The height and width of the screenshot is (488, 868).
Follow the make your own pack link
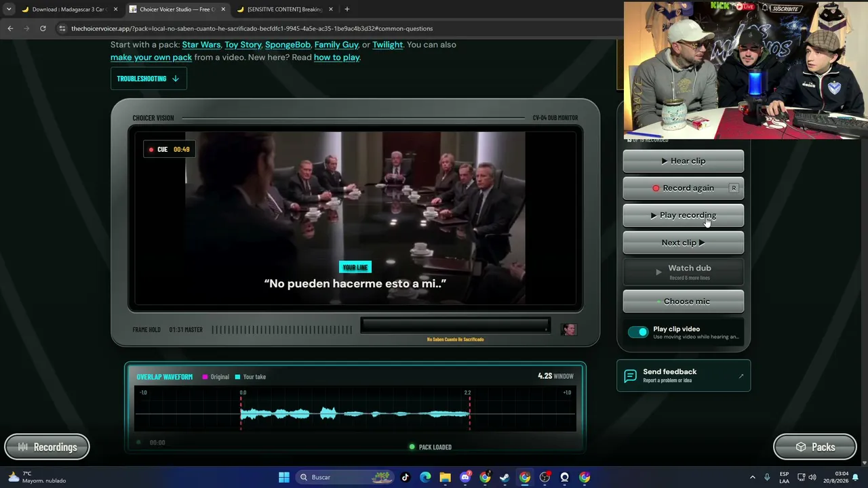coord(151,58)
